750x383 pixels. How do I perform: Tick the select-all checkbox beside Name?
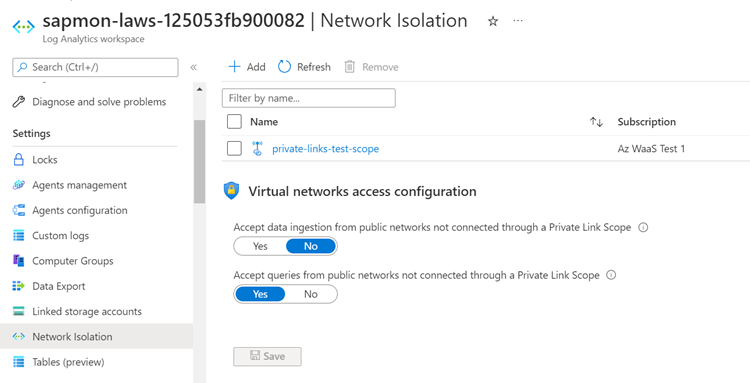click(x=234, y=122)
